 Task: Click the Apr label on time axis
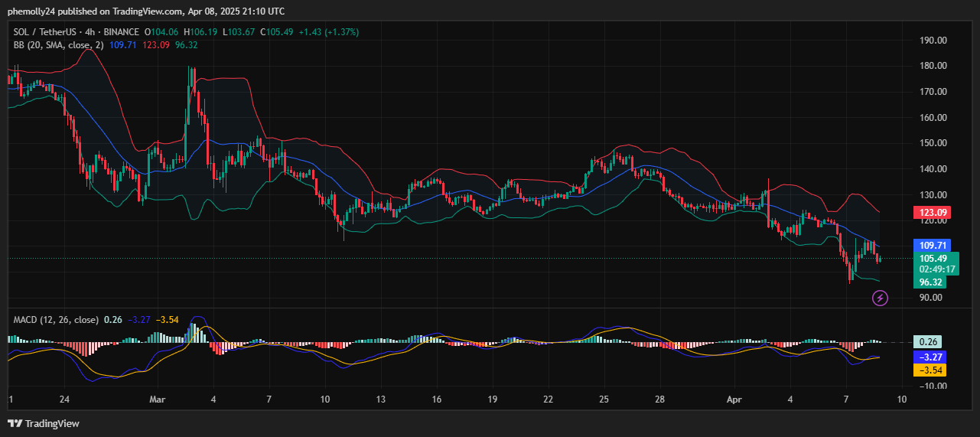(x=734, y=399)
